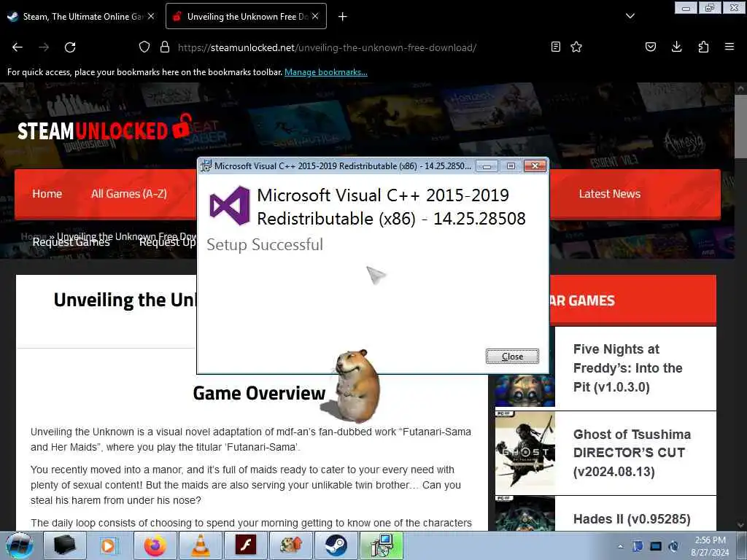
Task: Close the Steam tab
Action: click(x=151, y=16)
